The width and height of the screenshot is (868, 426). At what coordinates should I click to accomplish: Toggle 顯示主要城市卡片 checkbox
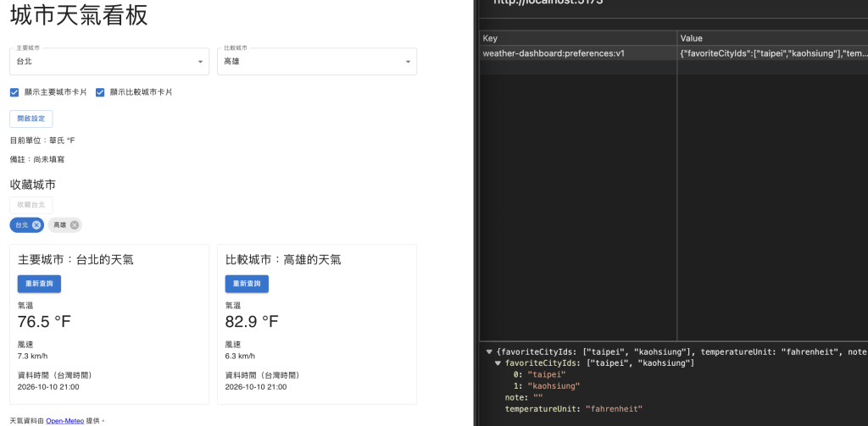pos(15,92)
